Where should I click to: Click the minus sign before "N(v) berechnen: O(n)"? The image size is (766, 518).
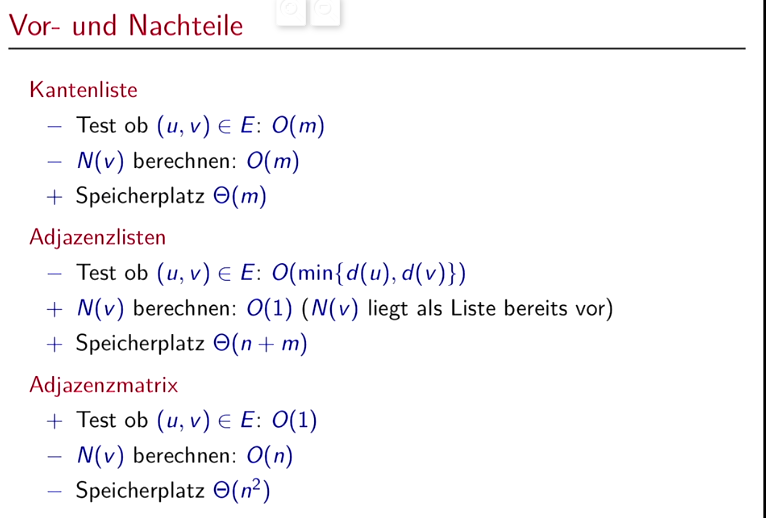pyautogui.click(x=54, y=456)
